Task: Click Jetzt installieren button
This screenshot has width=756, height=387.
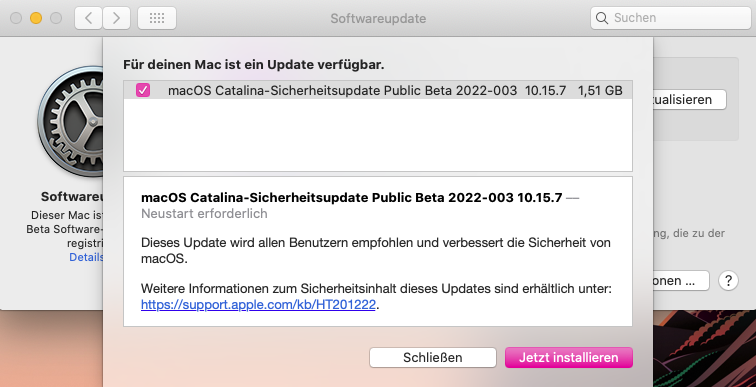Action: (568, 358)
